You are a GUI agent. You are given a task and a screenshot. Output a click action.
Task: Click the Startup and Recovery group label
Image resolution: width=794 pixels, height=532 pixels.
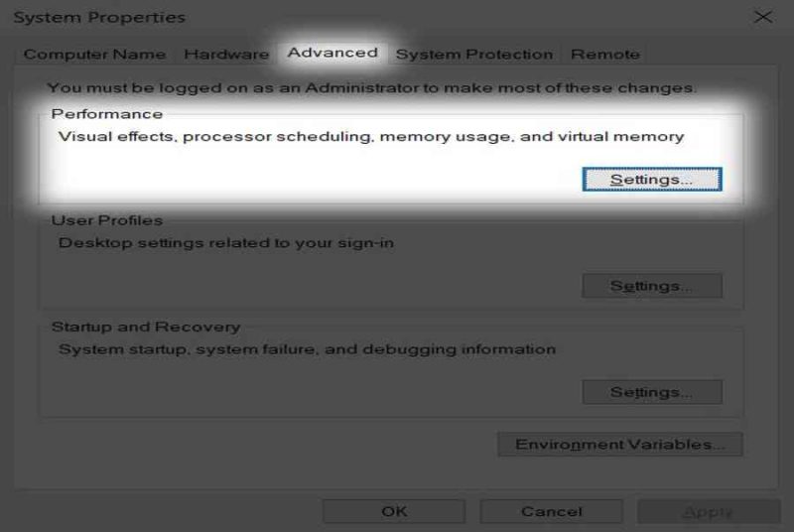click(x=146, y=327)
